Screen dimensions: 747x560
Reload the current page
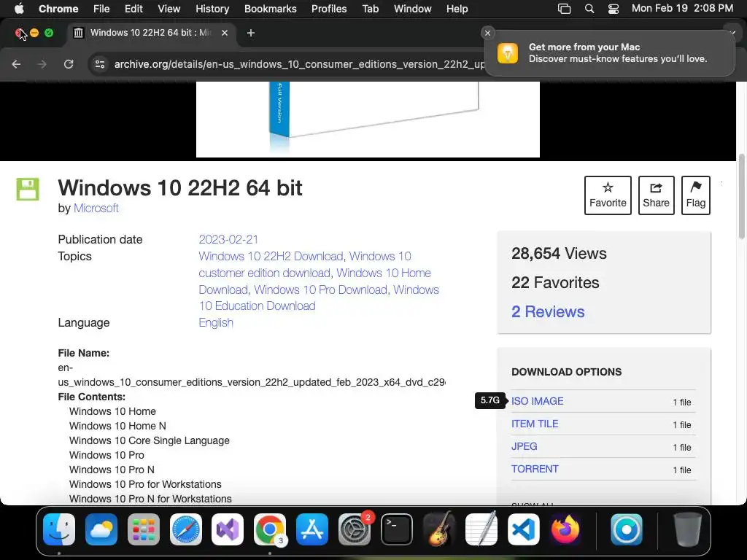click(69, 64)
